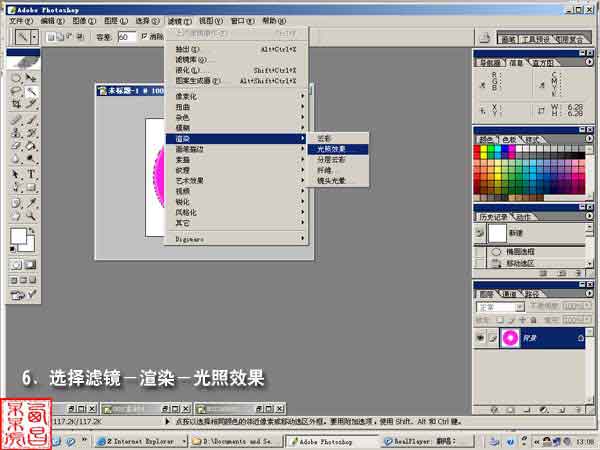600x450 pixels.
Task: Select the Pen tool
Action: [16, 187]
